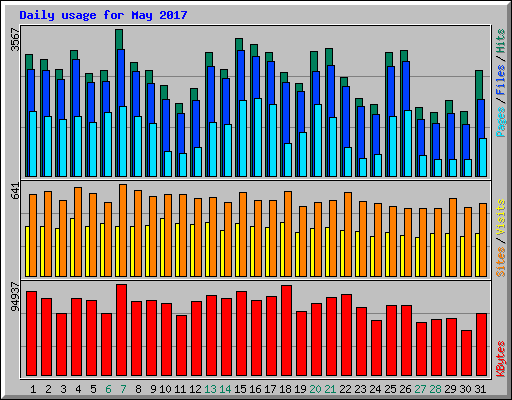The width and height of the screenshot is (512, 400).
Task: Select day label 12 on the x-axis
Action: 195,389
